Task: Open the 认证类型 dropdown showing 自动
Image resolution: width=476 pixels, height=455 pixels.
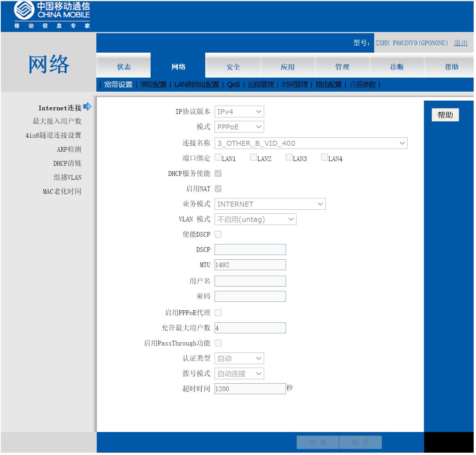Action: tap(239, 358)
